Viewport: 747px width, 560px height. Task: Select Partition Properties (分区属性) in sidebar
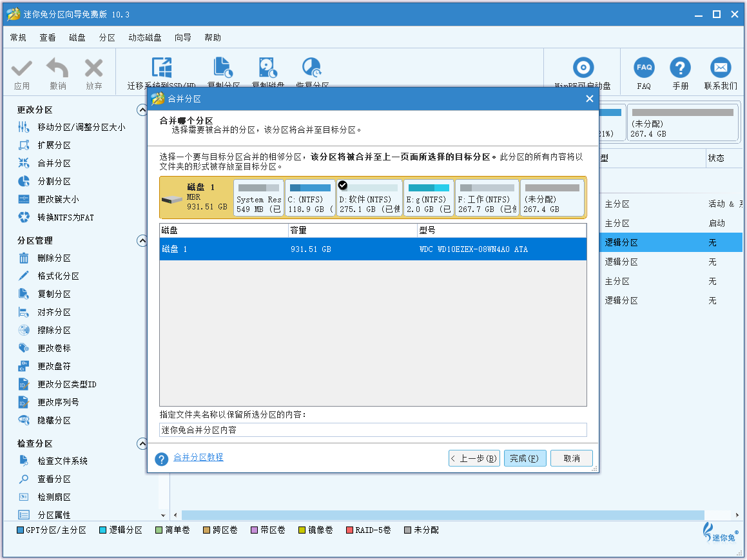click(44, 515)
